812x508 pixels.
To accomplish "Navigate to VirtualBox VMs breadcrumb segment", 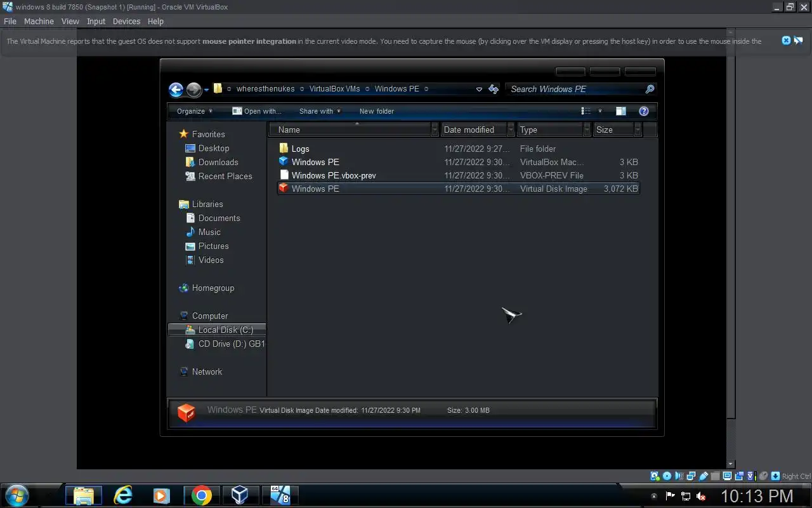I will pos(334,89).
